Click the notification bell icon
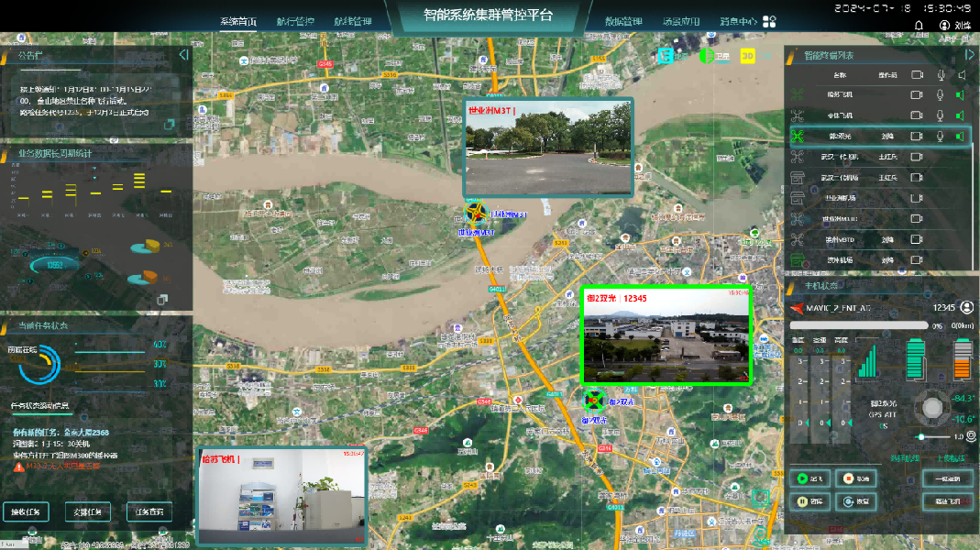980x550 pixels. click(920, 26)
